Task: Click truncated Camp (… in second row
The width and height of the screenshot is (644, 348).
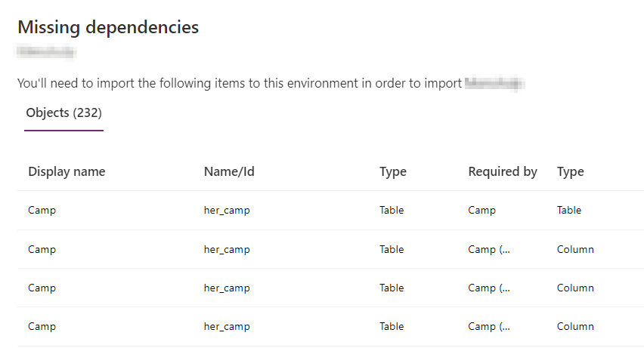Action: click(x=489, y=249)
